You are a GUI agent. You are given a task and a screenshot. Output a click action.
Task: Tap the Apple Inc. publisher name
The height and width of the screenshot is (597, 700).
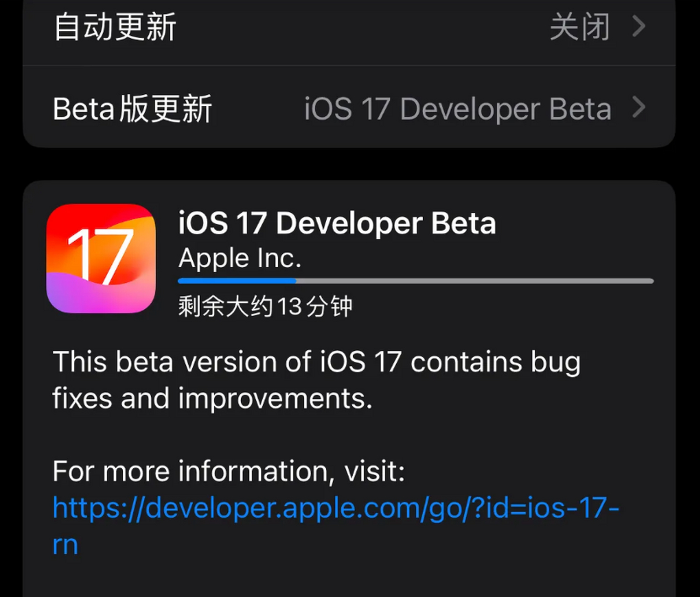click(240, 258)
